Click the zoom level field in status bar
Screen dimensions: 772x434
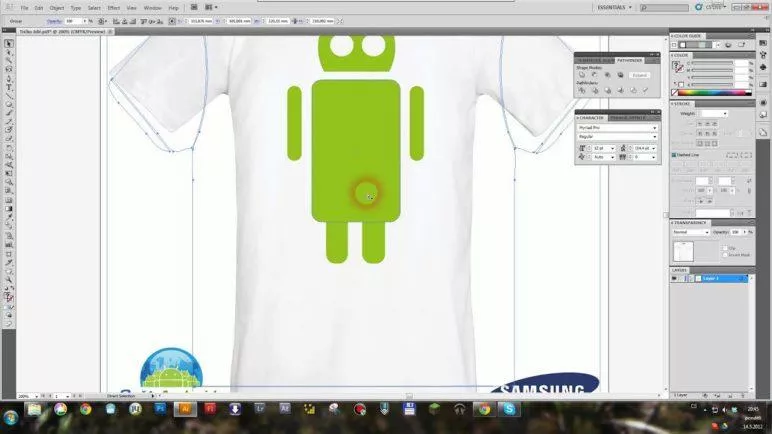click(26, 396)
